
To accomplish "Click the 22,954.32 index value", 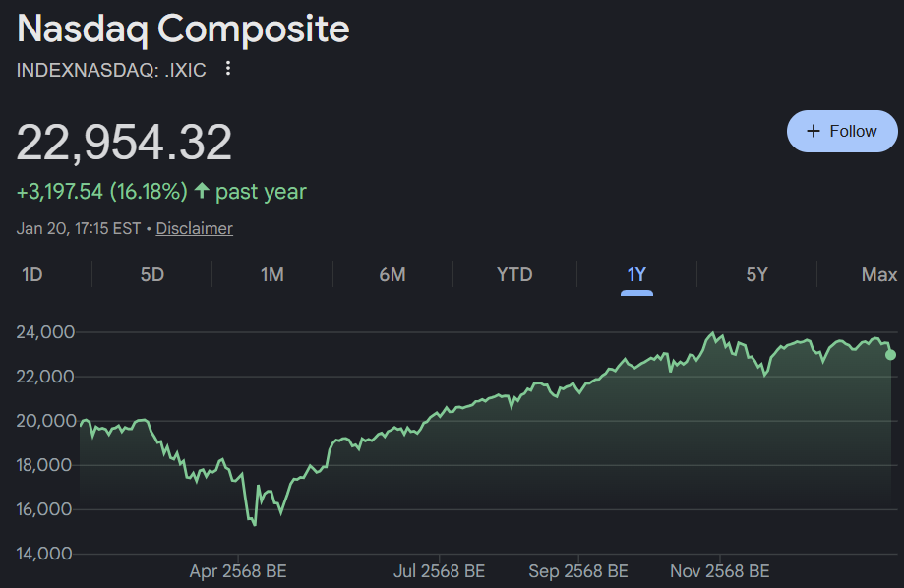I will pyautogui.click(x=124, y=143).
